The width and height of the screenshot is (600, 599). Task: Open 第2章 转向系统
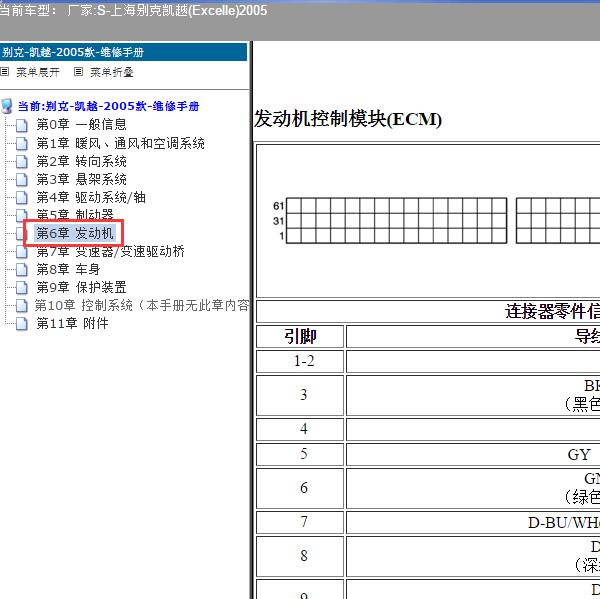pos(81,161)
